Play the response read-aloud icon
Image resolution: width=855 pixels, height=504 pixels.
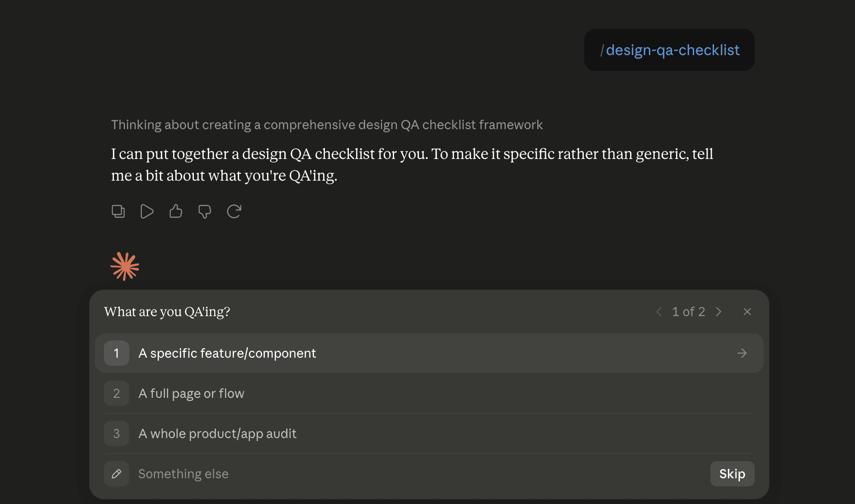tap(147, 211)
